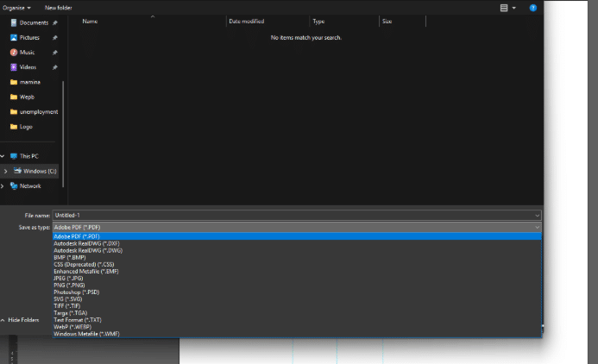This screenshot has height=364, width=598.
Task: Expand the Network tree node
Action: pos(3,186)
